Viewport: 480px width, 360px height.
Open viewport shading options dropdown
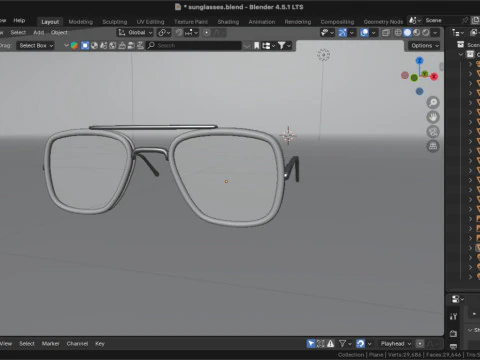[x=435, y=32]
